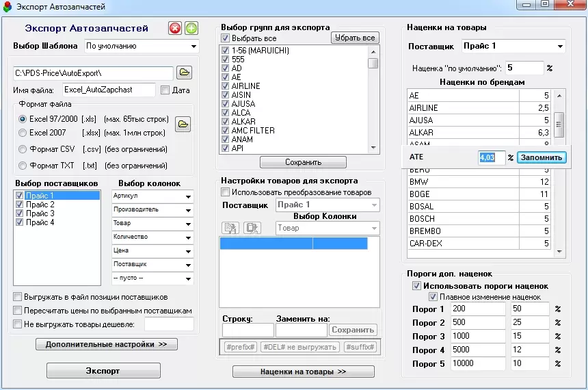Click the #DEL# не выгружать button
Image resolution: width=588 pixels, height=390 pixels.
tap(300, 347)
